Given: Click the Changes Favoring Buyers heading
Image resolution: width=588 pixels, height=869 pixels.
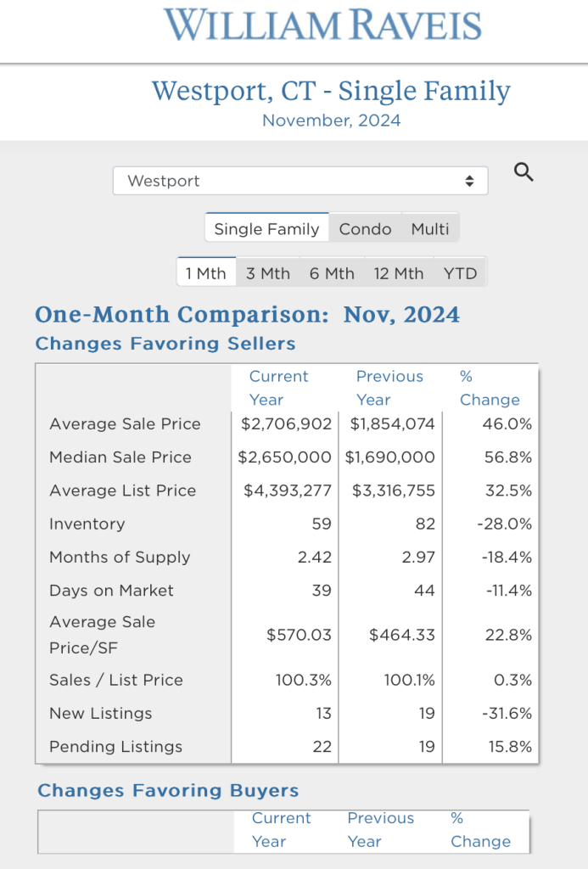Looking at the screenshot, I should [x=168, y=791].
